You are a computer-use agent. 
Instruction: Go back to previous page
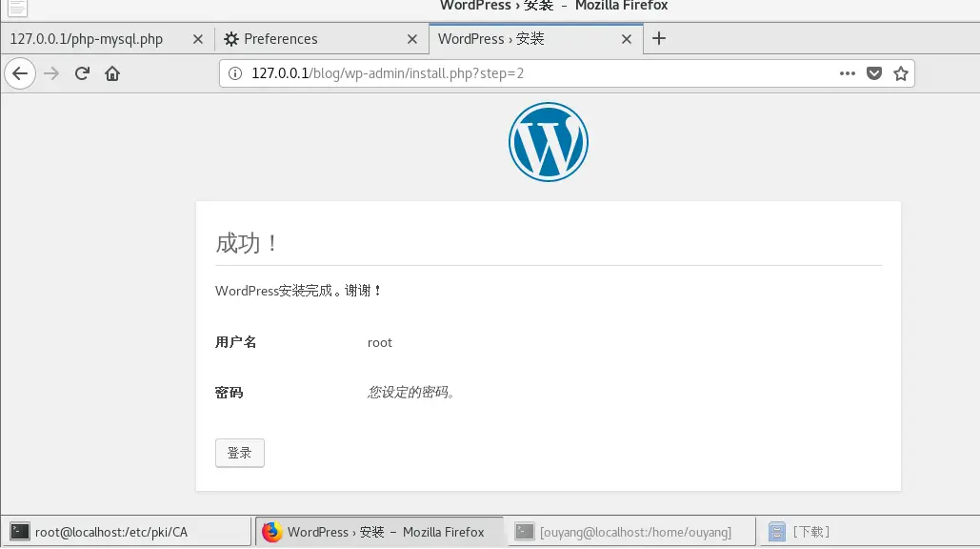point(20,73)
